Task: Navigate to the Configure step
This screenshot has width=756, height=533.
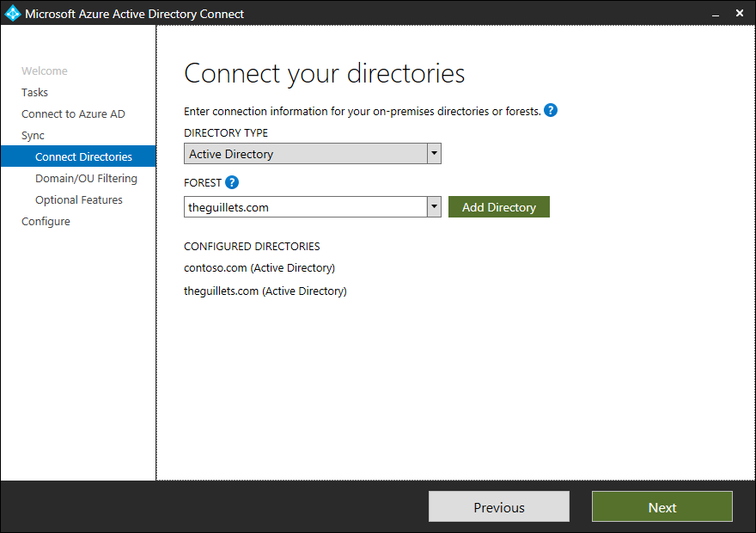Action: [46, 221]
